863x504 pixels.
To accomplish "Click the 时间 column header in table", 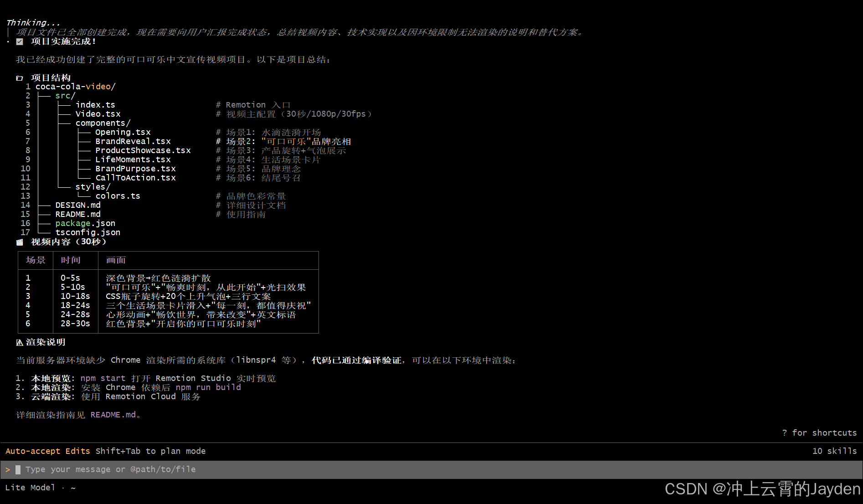I will click(71, 260).
